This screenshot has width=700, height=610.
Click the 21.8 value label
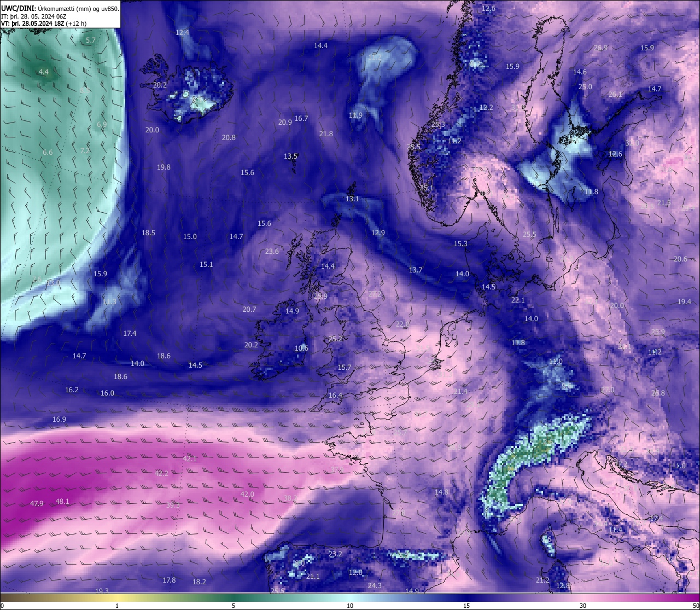tap(326, 133)
